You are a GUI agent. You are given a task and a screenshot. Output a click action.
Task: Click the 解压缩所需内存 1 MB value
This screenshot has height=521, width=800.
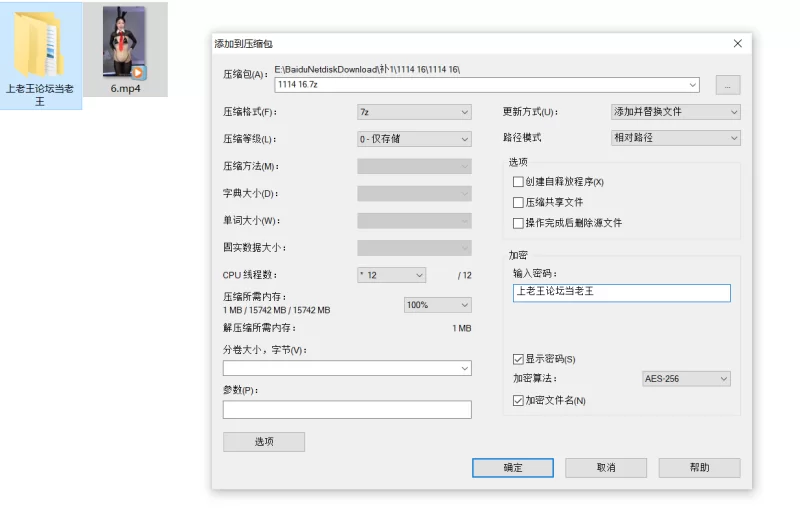[x=462, y=328]
